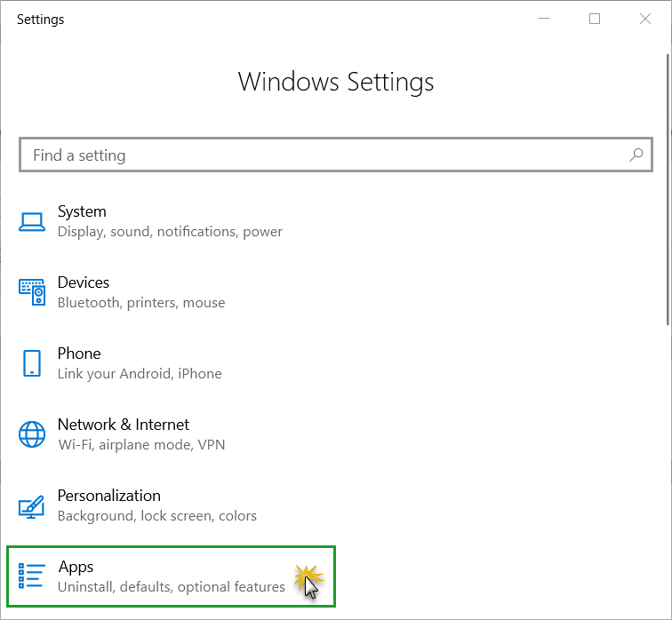Click 'Uninstall, defaults, optional features' text
672x620 pixels.
(172, 587)
